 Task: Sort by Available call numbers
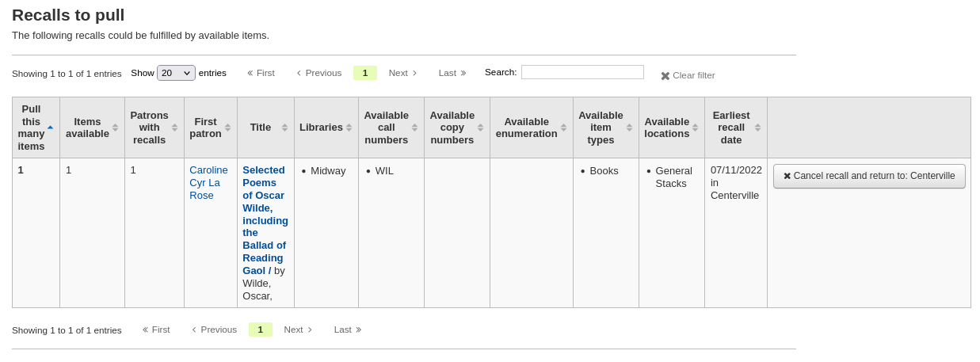click(414, 128)
